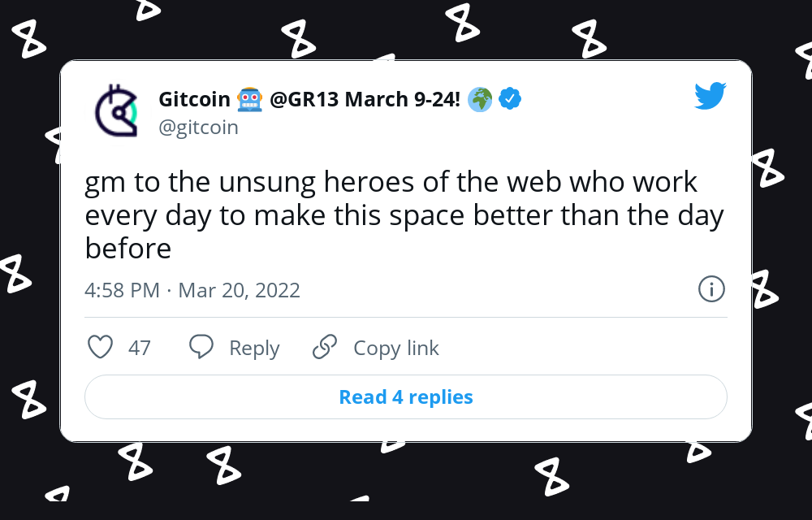Viewport: 812px width, 520px height.
Task: Click the Copy link chain icon
Action: [324, 347]
